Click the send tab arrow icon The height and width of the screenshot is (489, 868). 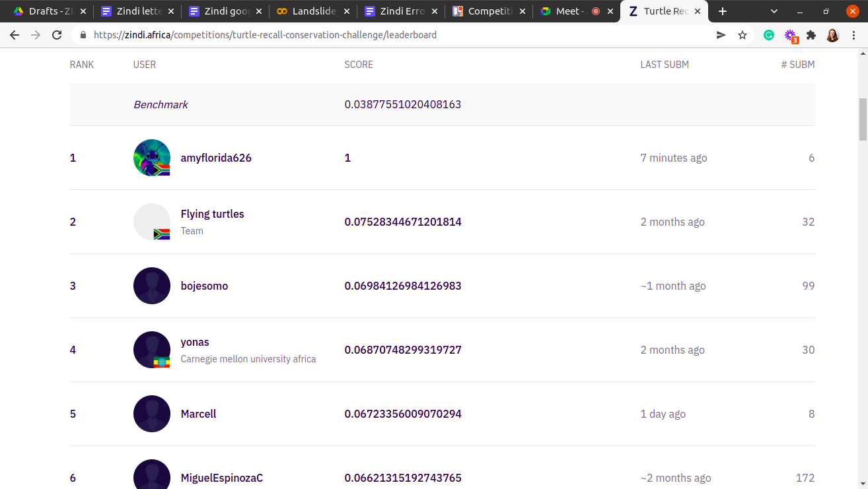(721, 35)
